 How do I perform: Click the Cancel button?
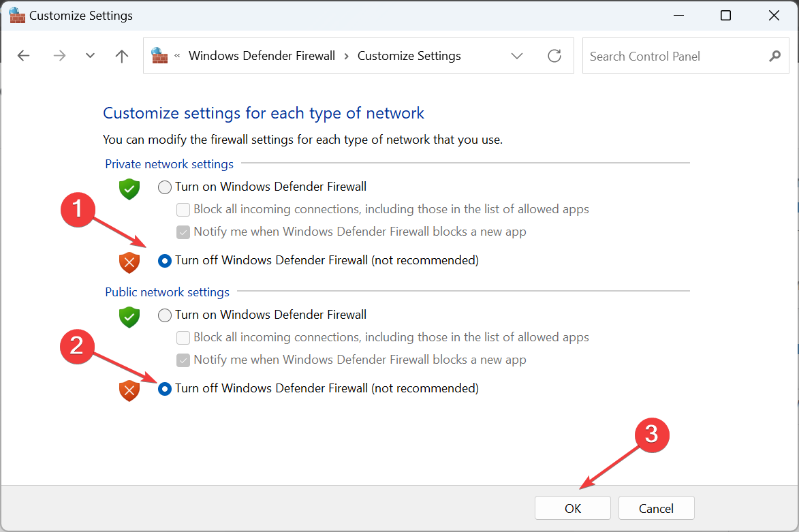point(657,508)
